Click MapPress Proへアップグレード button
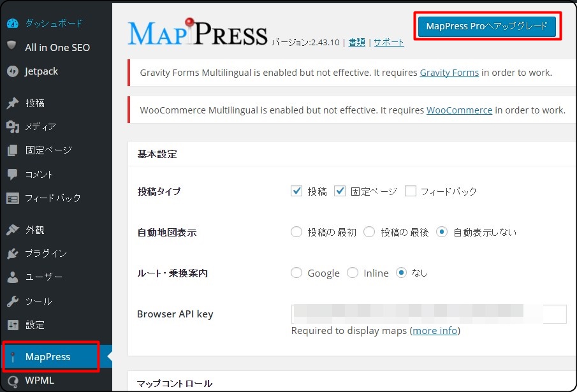The width and height of the screenshot is (577, 392). (x=487, y=26)
